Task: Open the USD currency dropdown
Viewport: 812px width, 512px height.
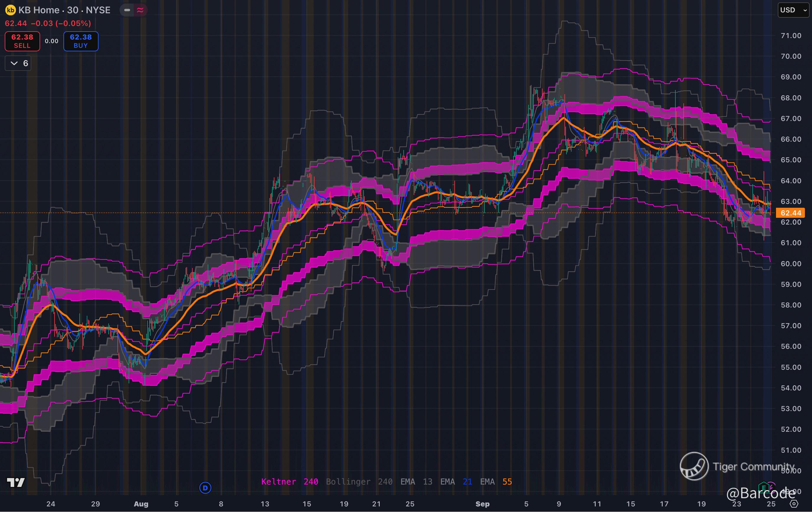Action: click(x=793, y=10)
